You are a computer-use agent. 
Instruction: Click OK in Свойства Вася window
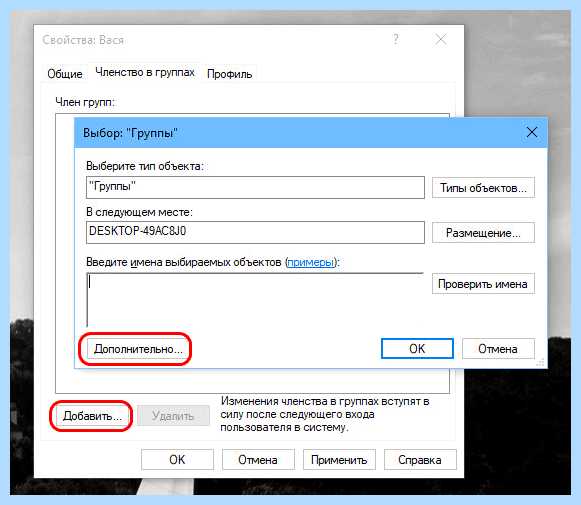[x=177, y=460]
